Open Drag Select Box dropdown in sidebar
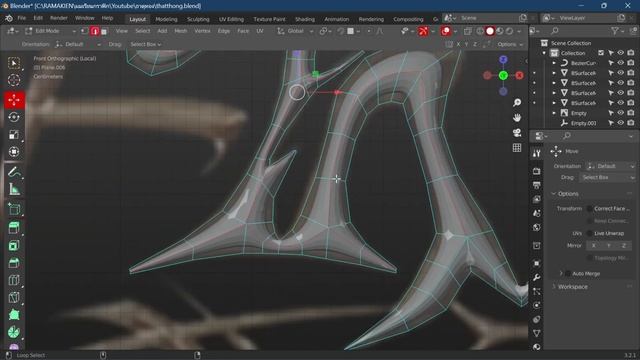The width and height of the screenshot is (640, 360). point(608,178)
